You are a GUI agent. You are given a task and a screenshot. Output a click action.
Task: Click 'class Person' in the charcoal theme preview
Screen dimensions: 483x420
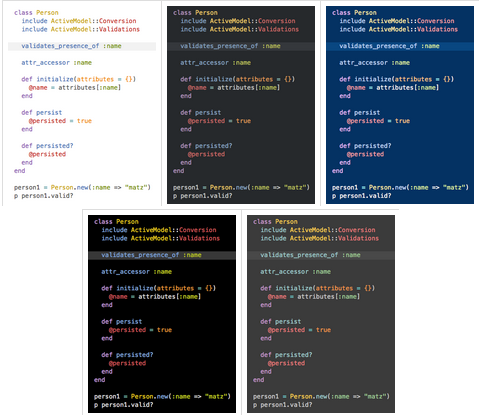[x=195, y=13]
